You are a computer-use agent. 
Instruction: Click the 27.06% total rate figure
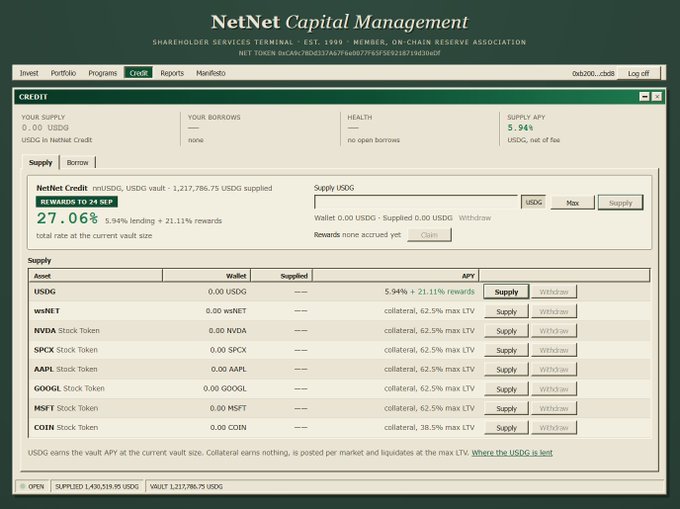[x=67, y=218]
